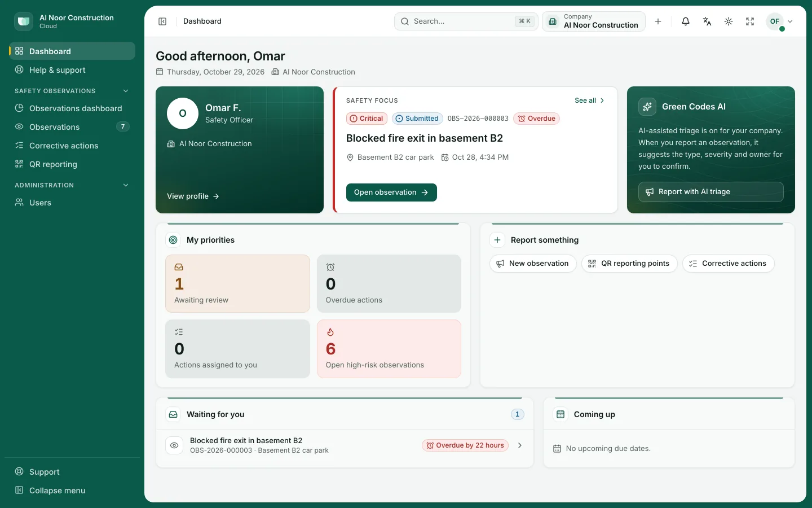Click the plus icon beside Report something
Screen dimensions: 812x508
coord(497,240)
